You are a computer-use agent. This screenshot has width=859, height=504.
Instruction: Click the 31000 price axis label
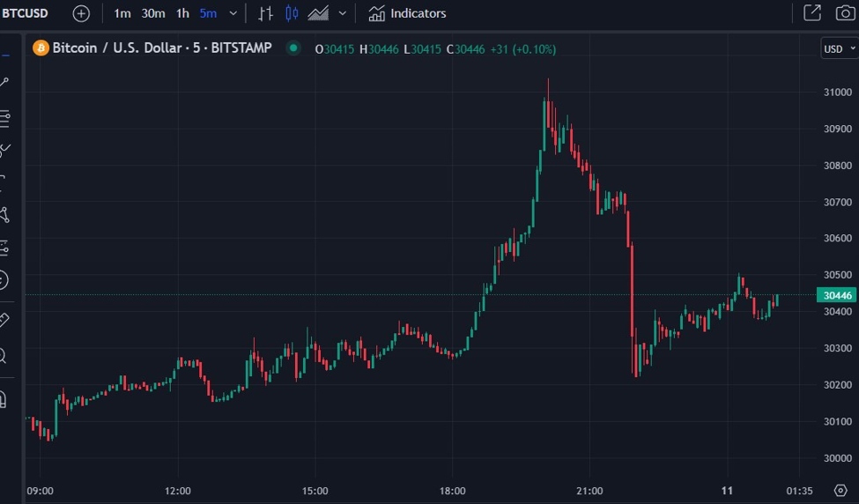pos(838,93)
